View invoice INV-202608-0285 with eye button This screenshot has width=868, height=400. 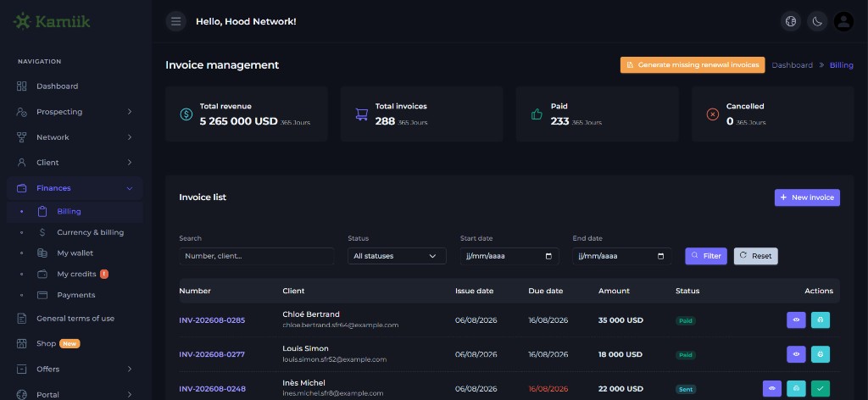click(x=796, y=319)
